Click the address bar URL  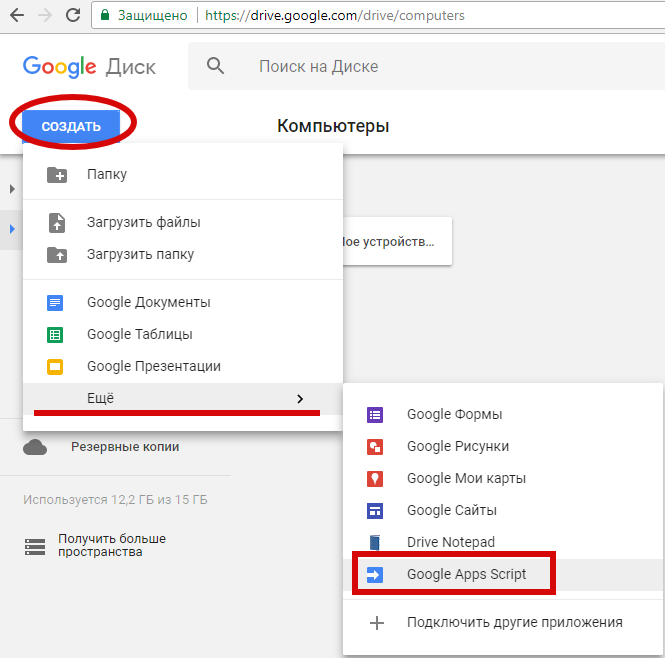pyautogui.click(x=335, y=16)
